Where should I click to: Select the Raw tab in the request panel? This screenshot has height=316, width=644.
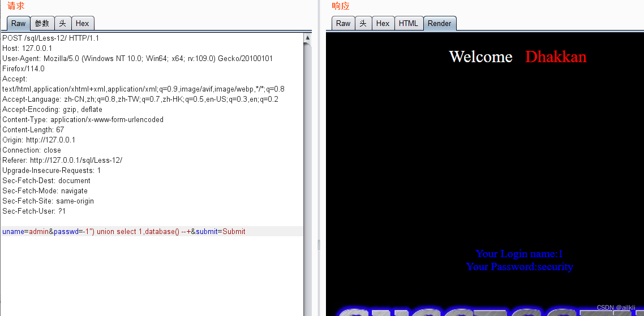(18, 23)
